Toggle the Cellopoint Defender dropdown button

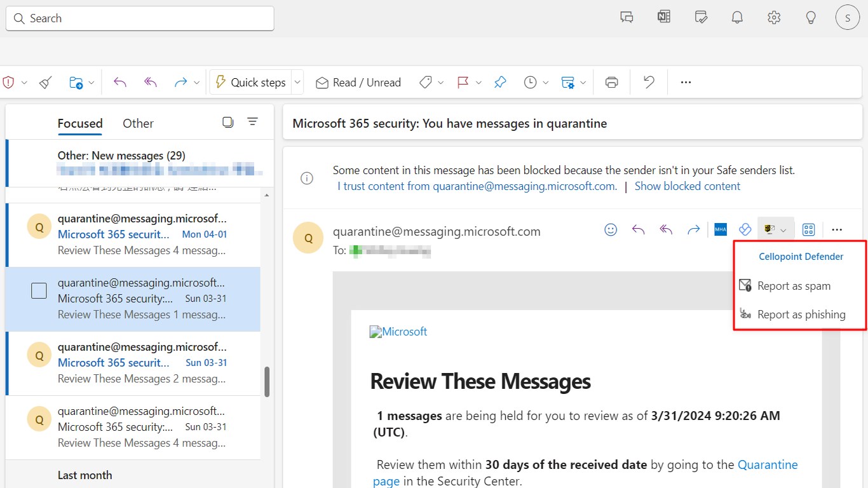[776, 230]
